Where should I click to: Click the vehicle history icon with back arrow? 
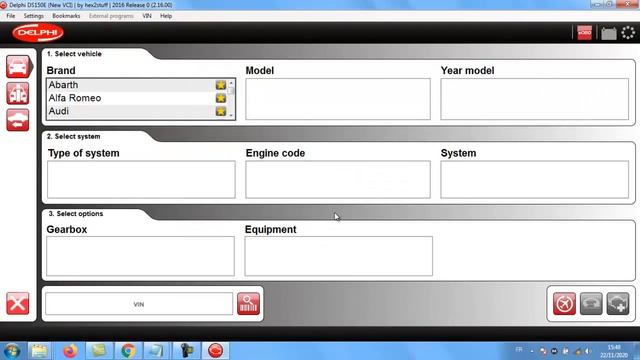tap(18, 120)
